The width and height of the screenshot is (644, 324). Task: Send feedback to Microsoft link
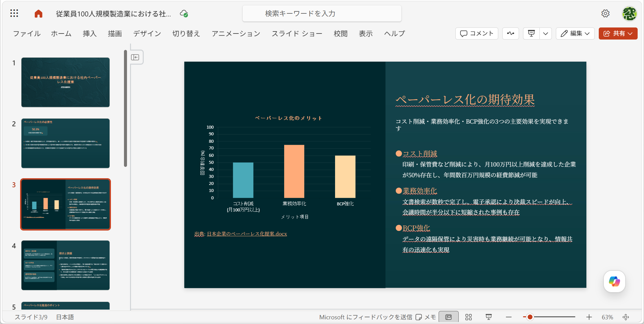366,317
